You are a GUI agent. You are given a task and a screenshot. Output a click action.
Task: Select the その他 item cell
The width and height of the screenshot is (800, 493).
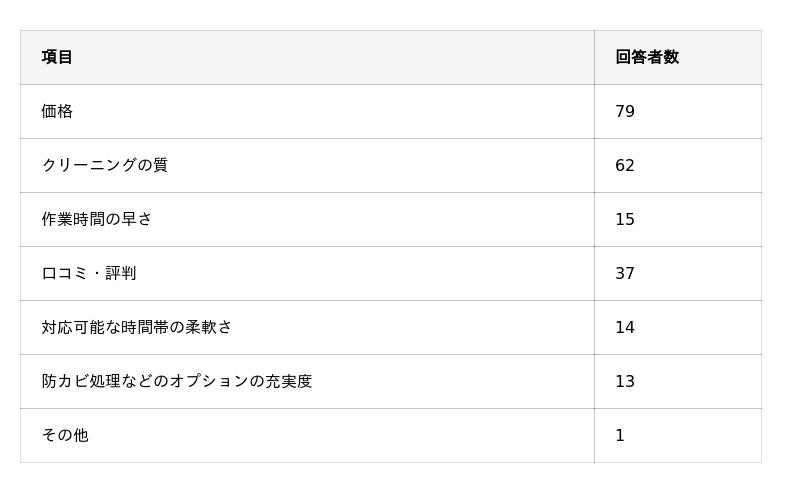(x=65, y=435)
